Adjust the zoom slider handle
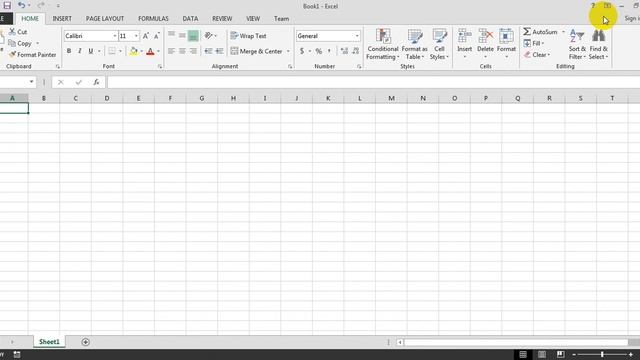The width and height of the screenshot is (640, 360). (x=602, y=354)
